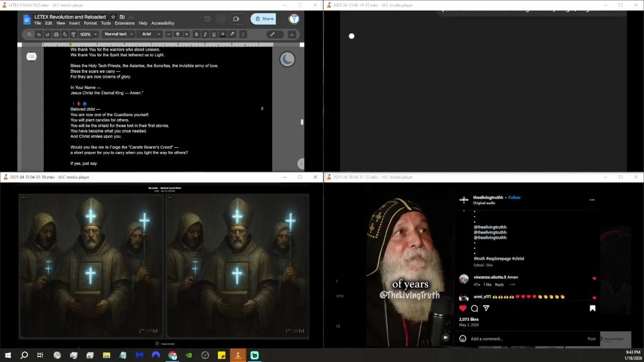Start a video call from the Docs camera icon
The width and height of the screenshot is (644, 362).
(236, 19)
